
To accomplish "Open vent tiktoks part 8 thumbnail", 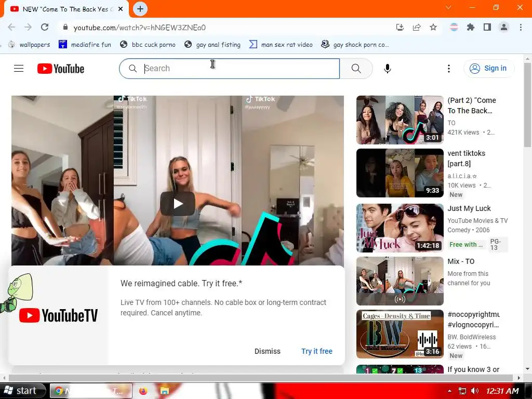I will pos(400,172).
